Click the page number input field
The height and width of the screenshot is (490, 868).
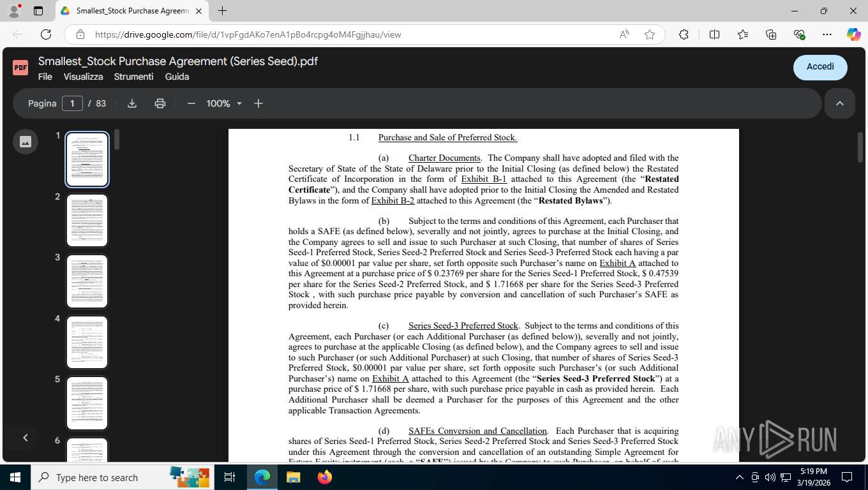click(x=72, y=103)
